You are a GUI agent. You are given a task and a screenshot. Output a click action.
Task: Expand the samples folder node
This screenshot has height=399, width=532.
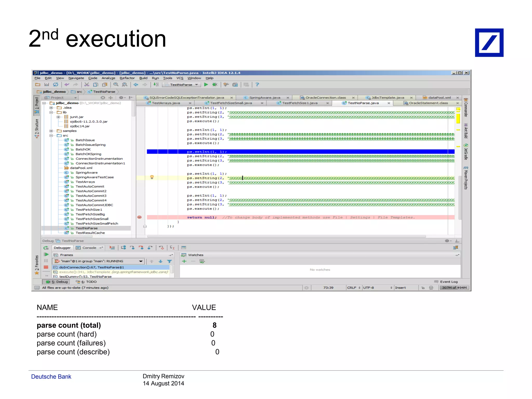pyautogui.click(x=51, y=131)
